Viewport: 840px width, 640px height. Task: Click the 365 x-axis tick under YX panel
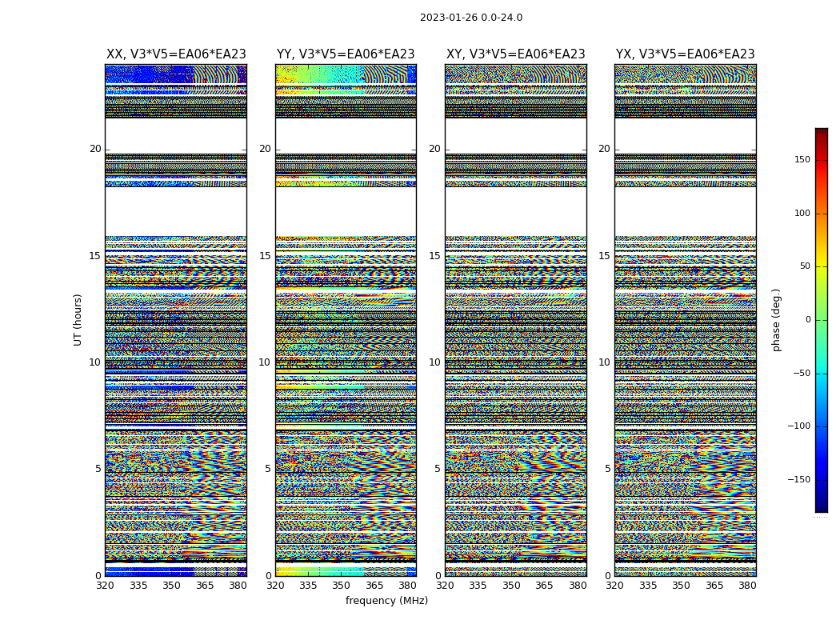click(714, 586)
